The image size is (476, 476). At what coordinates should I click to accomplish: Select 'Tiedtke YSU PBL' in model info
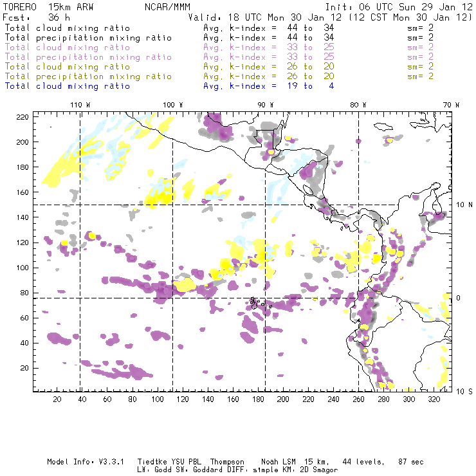169,462
